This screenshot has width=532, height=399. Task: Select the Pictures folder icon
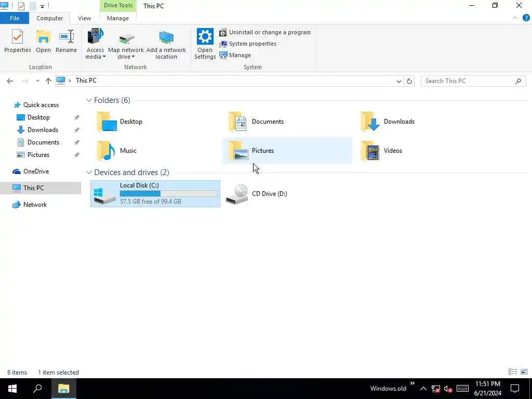pyautogui.click(x=238, y=151)
